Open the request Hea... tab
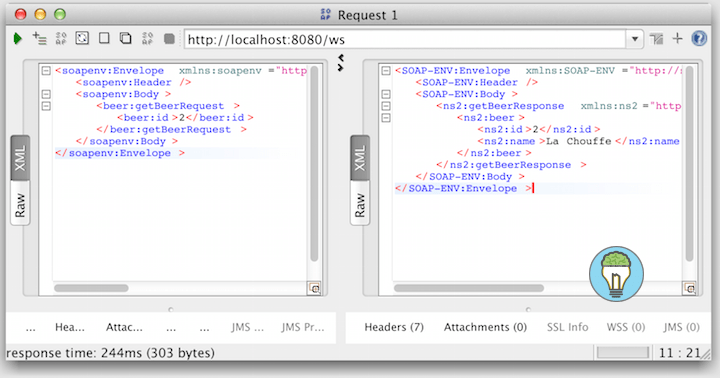Viewport: 720px width, 378px height. click(70, 327)
